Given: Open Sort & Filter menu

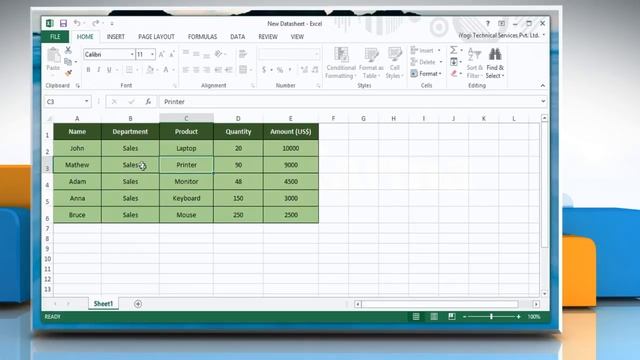Looking at the screenshot, I should point(474,62).
